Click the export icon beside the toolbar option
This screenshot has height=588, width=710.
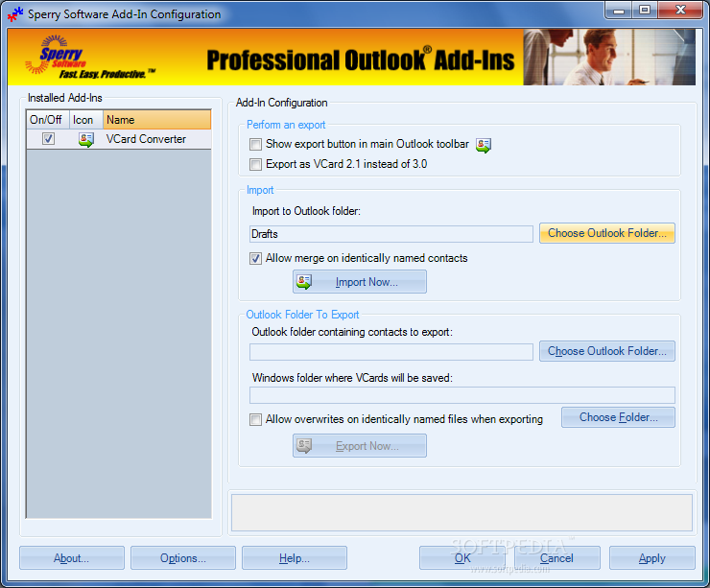(484, 145)
